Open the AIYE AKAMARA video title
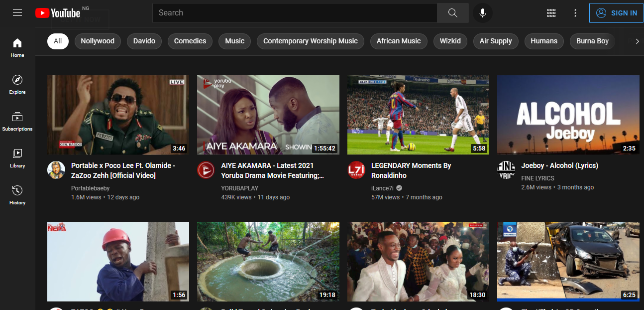The height and width of the screenshot is (310, 644). (273, 170)
